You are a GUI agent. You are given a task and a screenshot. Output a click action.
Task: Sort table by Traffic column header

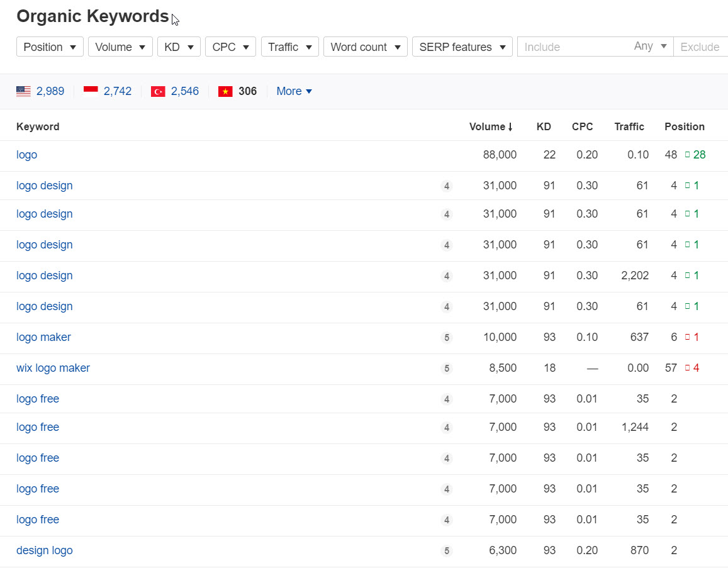(x=629, y=126)
